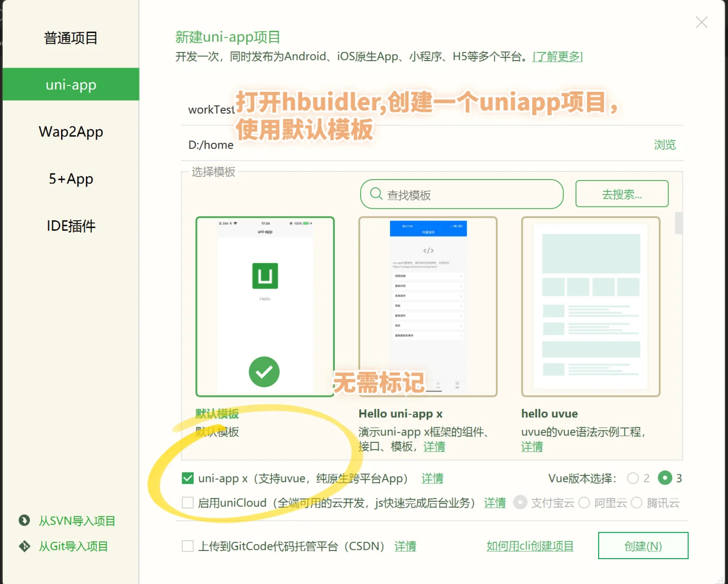The image size is (728, 584).
Task: Click the magnifier icon in 查找模板 search box
Action: [x=376, y=195]
